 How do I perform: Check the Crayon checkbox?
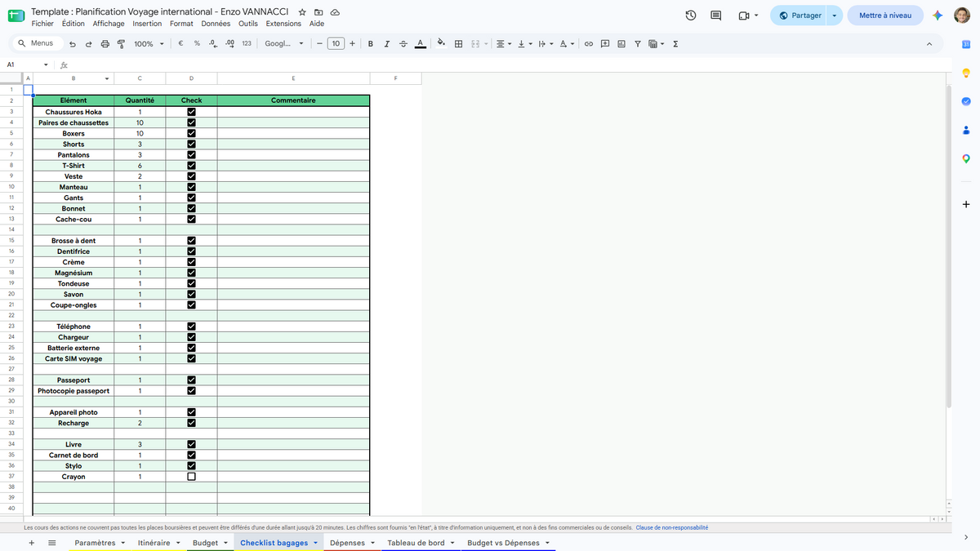tap(191, 477)
